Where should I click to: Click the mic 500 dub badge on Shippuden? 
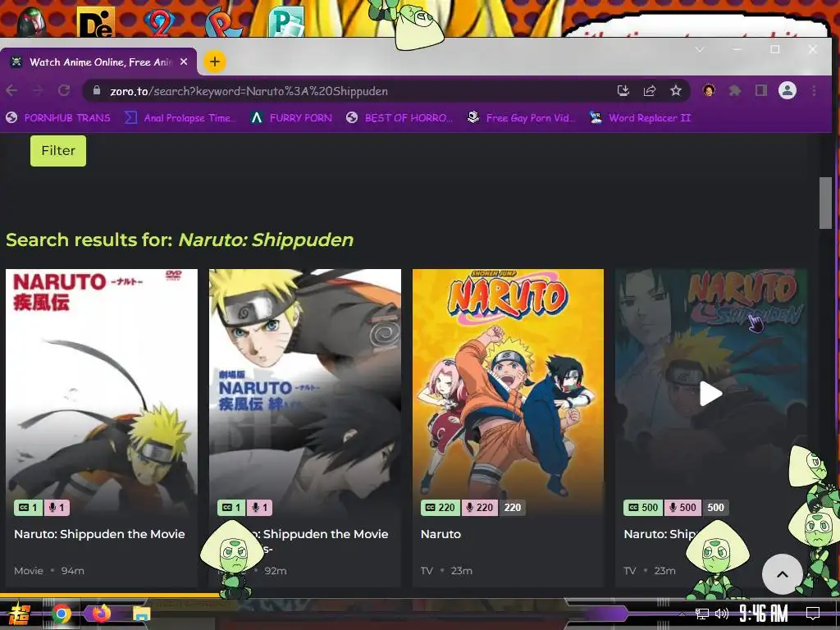(682, 507)
